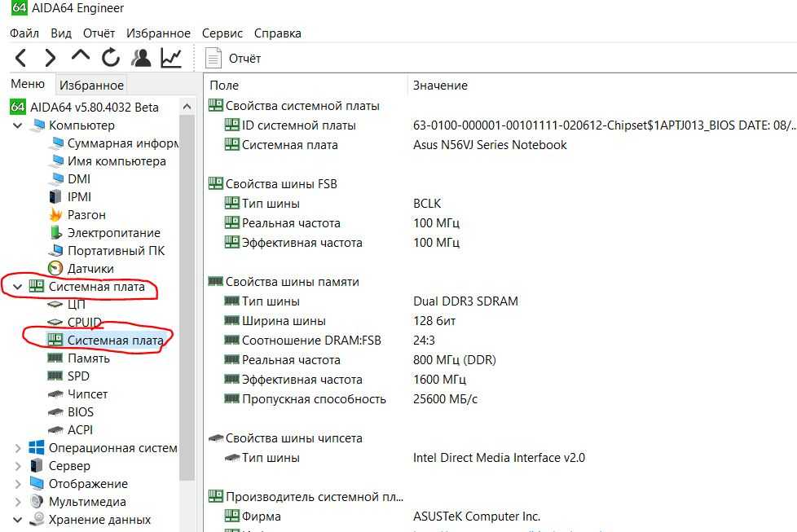The width and height of the screenshot is (797, 532).
Task: Open Электропитание battery icon item
Action: click(x=104, y=233)
